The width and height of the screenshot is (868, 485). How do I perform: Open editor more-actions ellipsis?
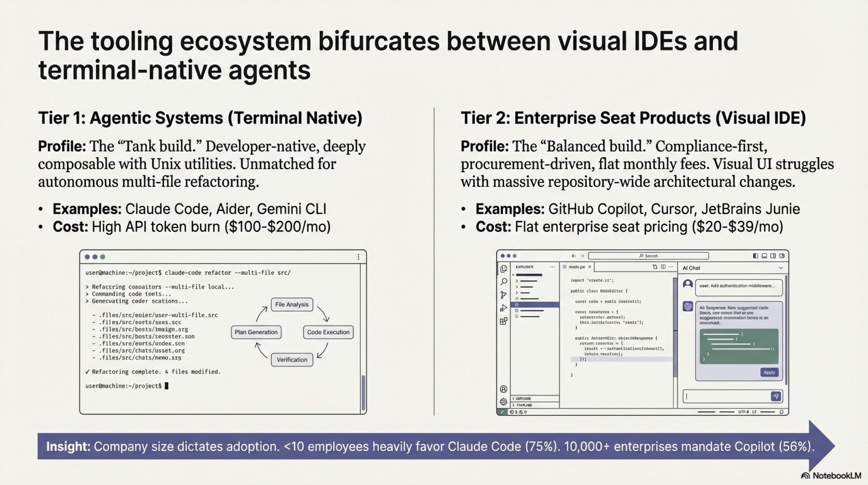tap(671, 267)
